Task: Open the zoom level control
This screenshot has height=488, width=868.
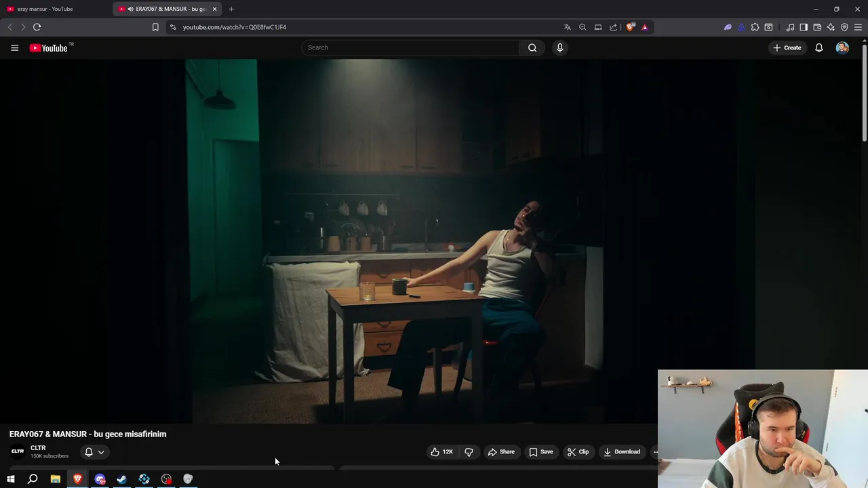Action: [x=583, y=27]
